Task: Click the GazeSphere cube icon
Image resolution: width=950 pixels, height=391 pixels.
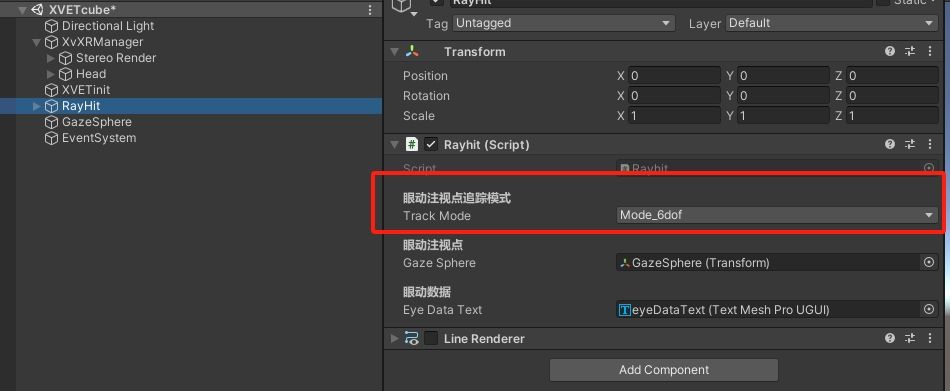Action: point(51,122)
